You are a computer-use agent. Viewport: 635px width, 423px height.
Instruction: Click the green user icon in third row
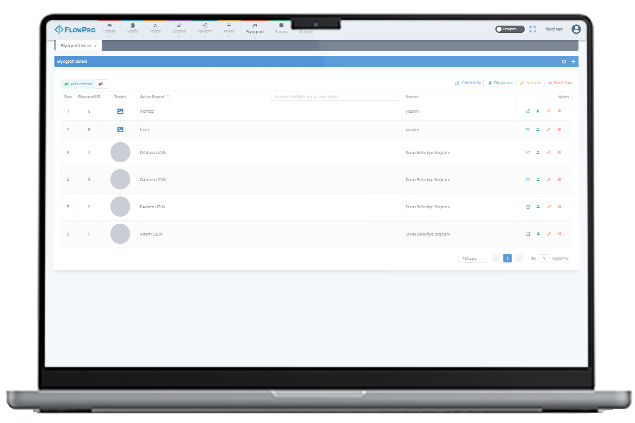click(538, 153)
